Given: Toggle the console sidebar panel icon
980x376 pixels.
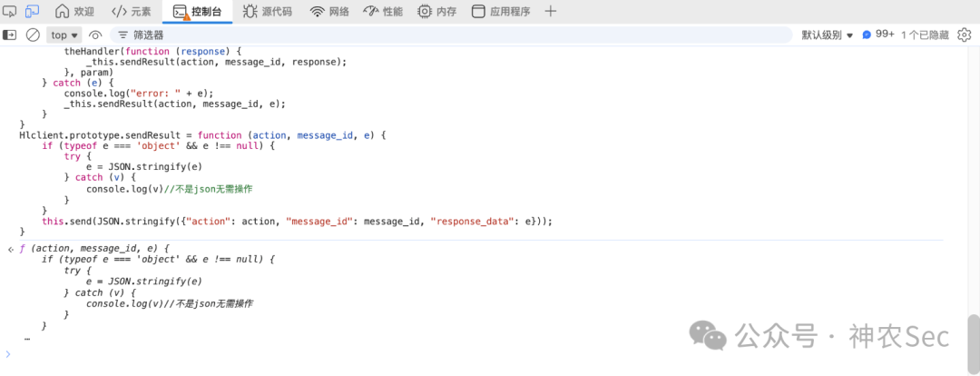Looking at the screenshot, I should click(x=9, y=35).
